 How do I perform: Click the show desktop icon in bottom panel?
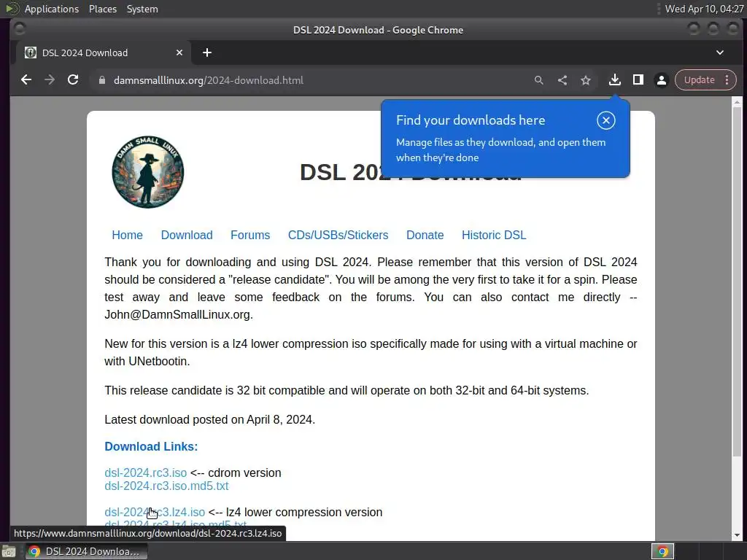8,551
